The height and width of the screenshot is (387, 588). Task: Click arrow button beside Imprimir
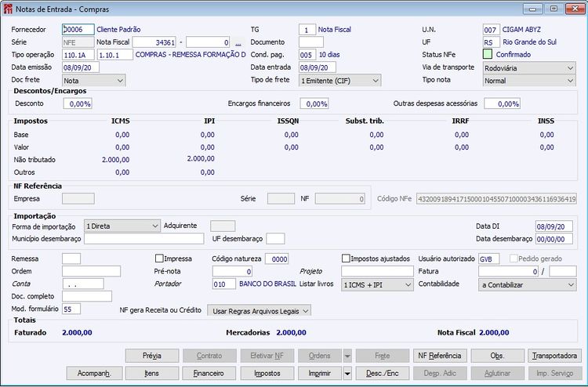[x=347, y=373]
